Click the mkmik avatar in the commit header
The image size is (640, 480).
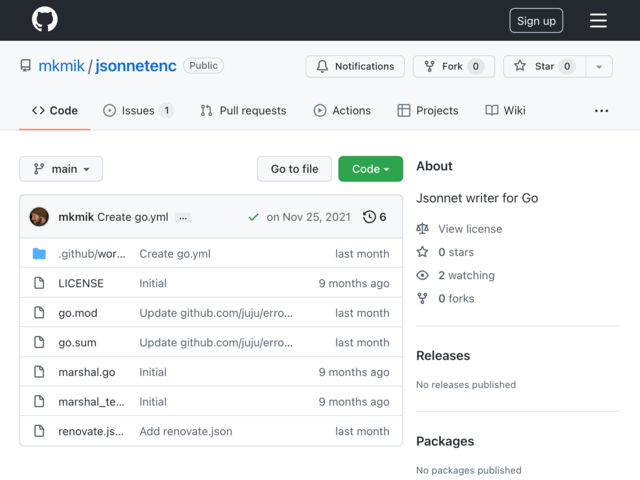pos(39,217)
